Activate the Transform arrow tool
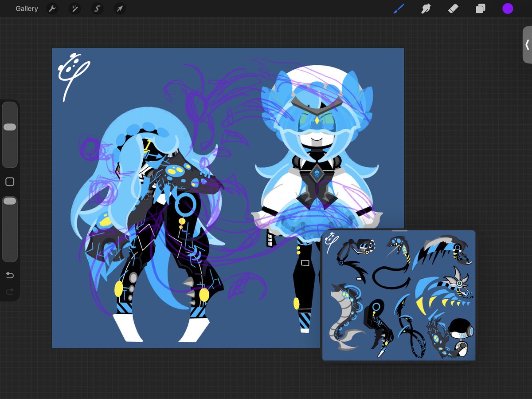The width and height of the screenshot is (532, 399). (119, 8)
